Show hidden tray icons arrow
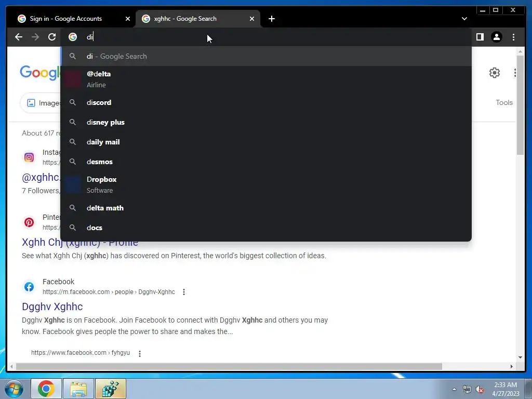This screenshot has width=532, height=399. [x=454, y=389]
